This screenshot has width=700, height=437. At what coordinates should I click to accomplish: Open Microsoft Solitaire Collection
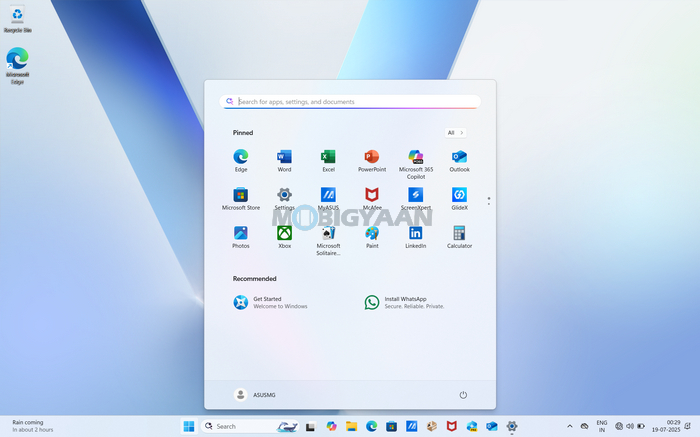(x=328, y=241)
